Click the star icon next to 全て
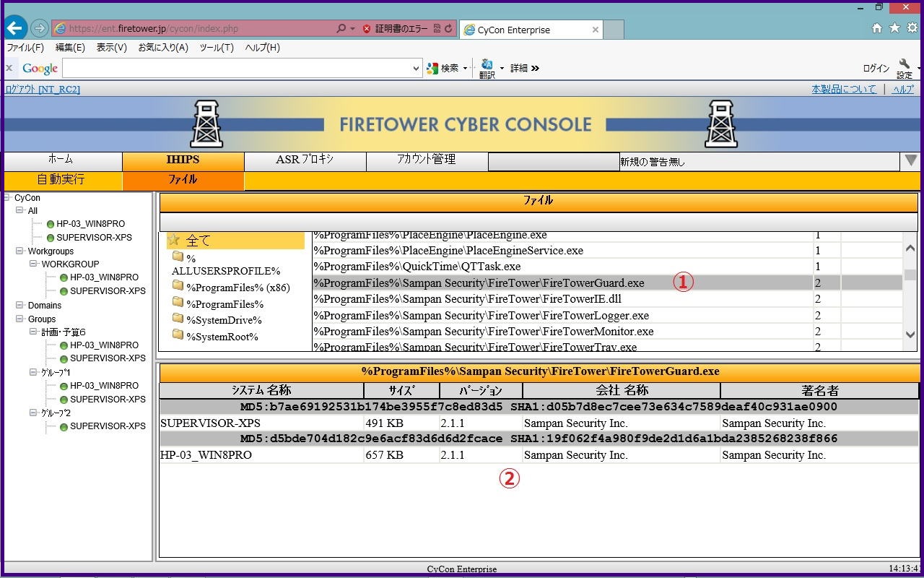The width and height of the screenshot is (924, 578). point(174,240)
